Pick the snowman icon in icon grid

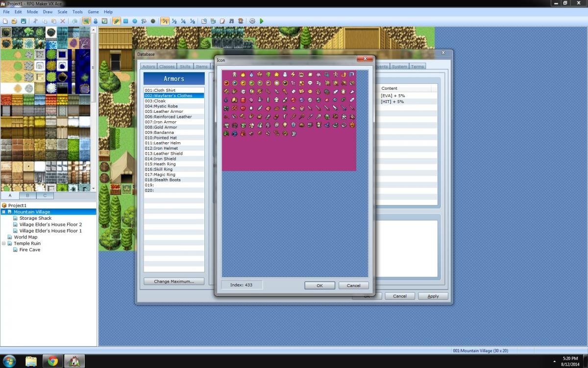tap(285, 75)
